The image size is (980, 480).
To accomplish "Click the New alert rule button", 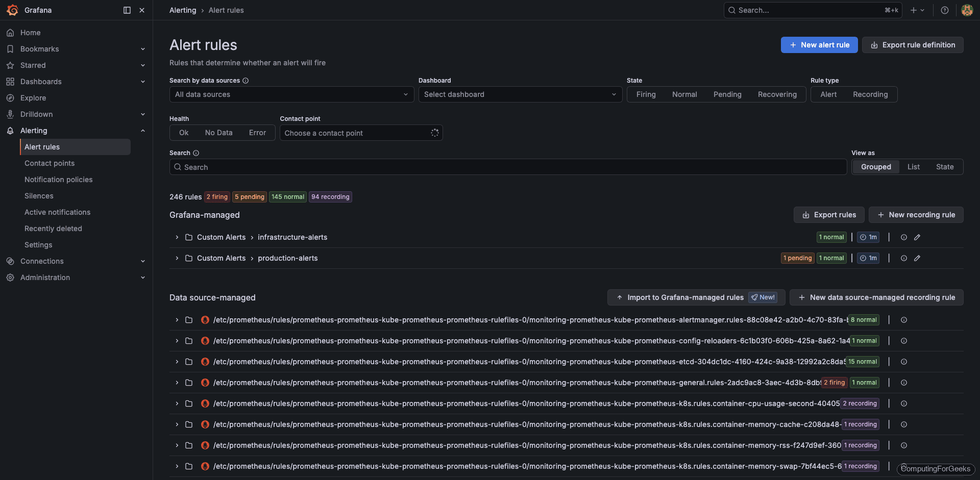I will coord(819,45).
